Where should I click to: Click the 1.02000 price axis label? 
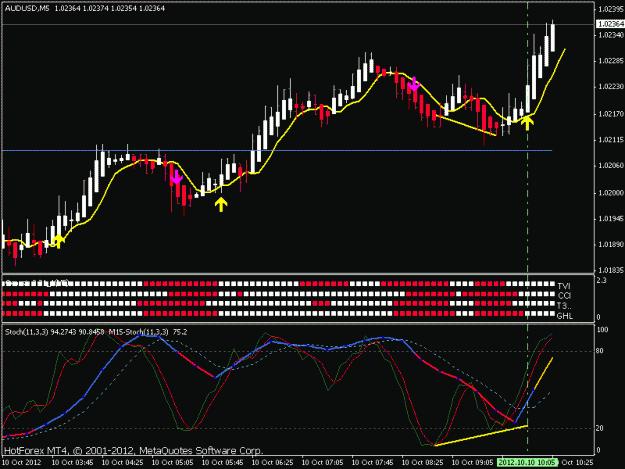[x=611, y=193]
